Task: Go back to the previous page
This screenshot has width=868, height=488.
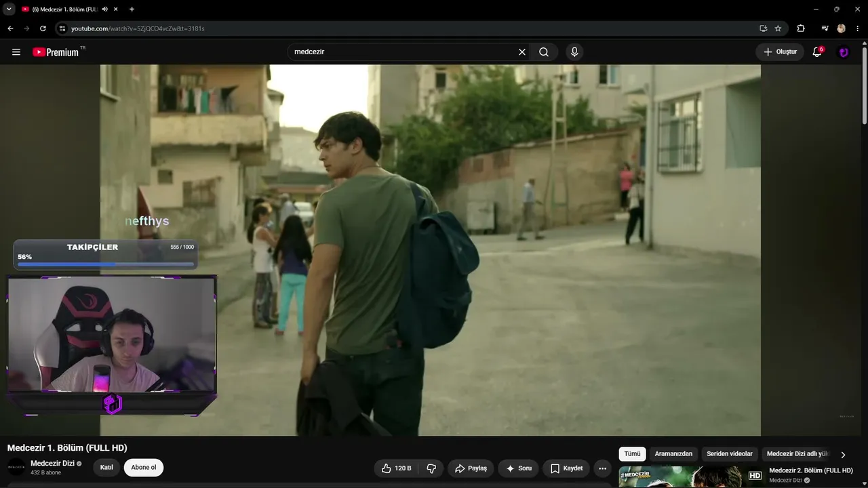Action: point(10,28)
